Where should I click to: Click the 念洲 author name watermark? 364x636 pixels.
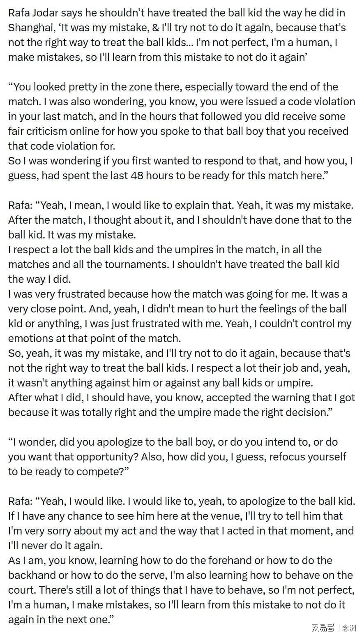click(x=349, y=627)
